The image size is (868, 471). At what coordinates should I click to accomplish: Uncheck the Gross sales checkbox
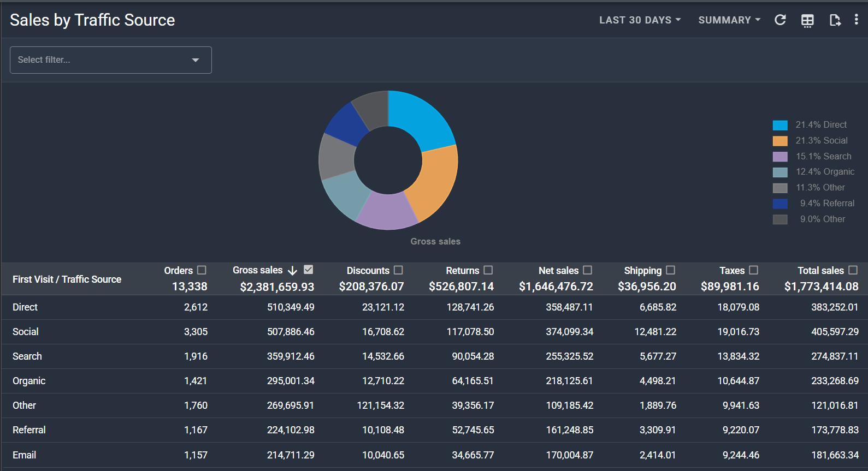pos(309,270)
